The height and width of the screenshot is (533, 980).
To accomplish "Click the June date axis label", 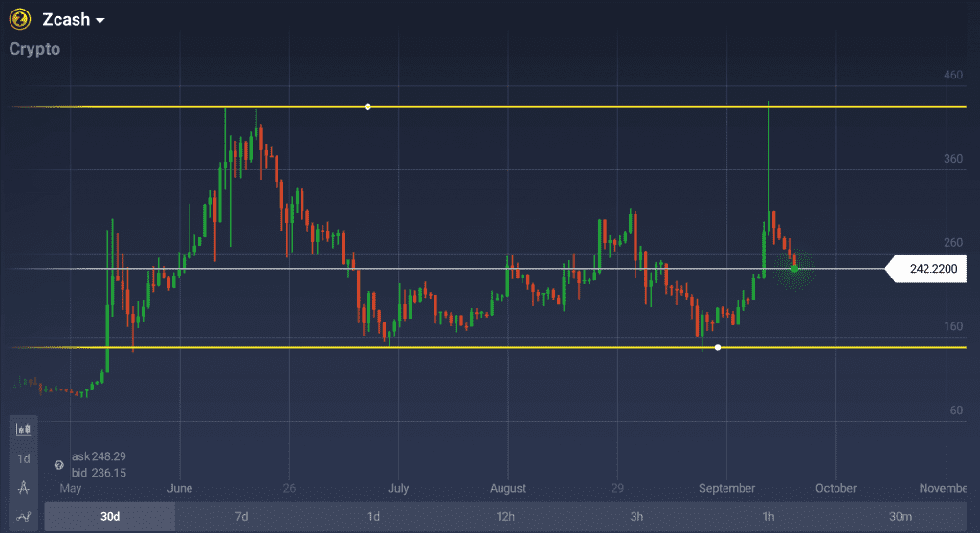I will [179, 488].
